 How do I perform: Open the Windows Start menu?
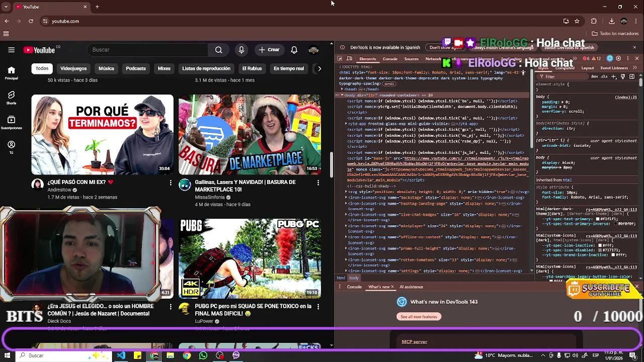coord(7,355)
